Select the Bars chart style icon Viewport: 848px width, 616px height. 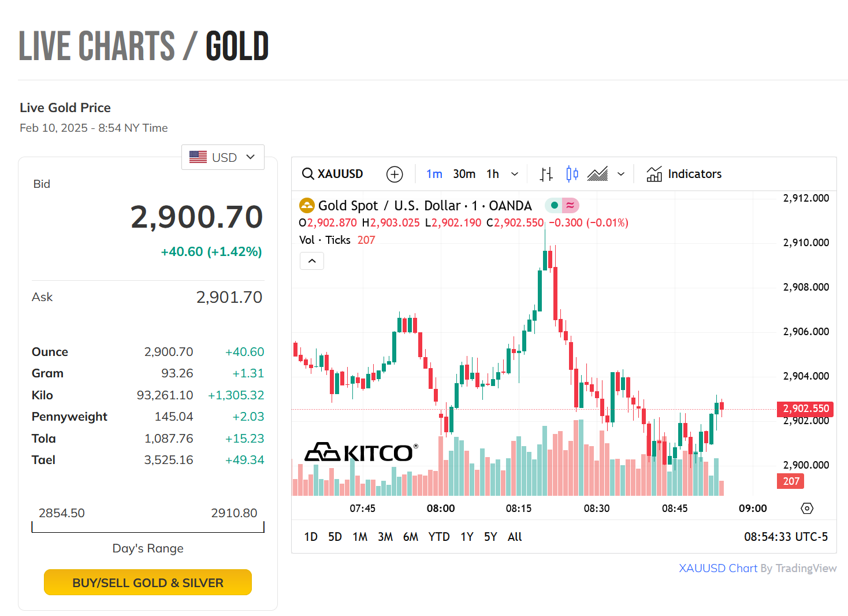546,174
